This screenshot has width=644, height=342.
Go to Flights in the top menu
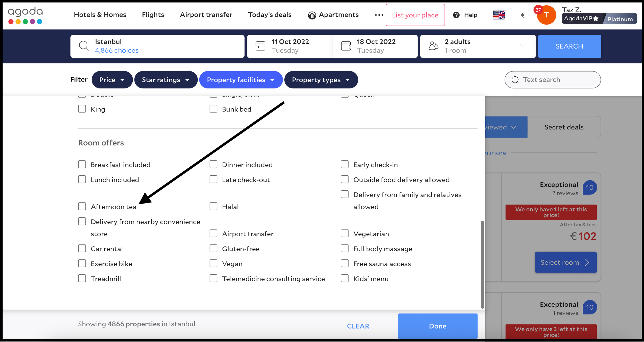[x=153, y=15]
